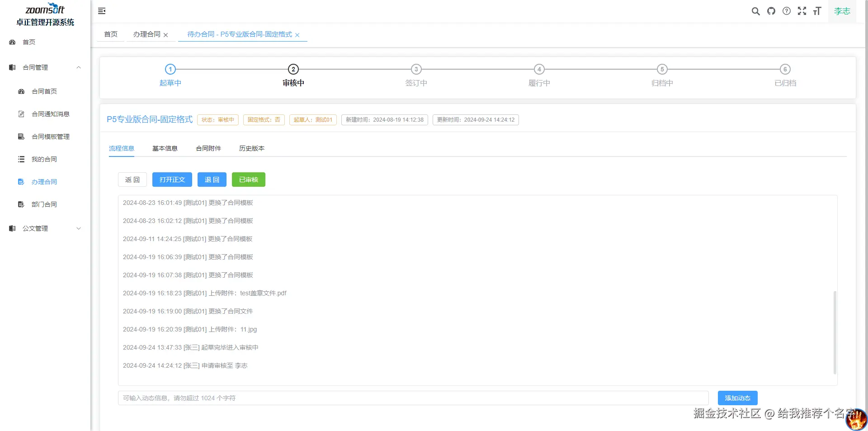
Task: Click the 合同通知消息 edit icon
Action: (21, 114)
